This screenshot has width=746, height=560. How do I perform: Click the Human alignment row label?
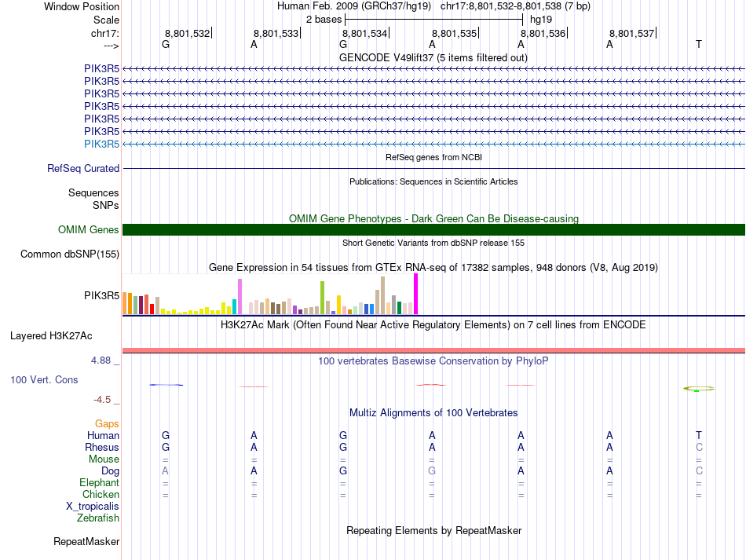pos(103,435)
